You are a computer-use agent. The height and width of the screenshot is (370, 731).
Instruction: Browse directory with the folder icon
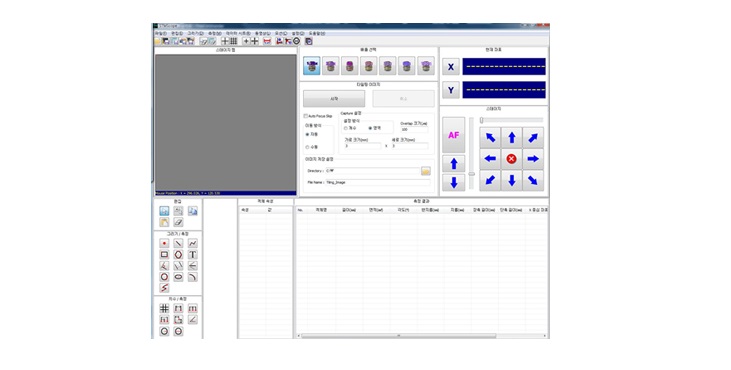coord(426,171)
